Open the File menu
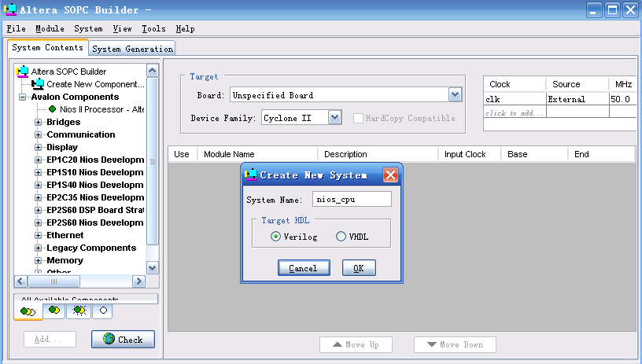This screenshot has height=364, width=642. [x=16, y=28]
